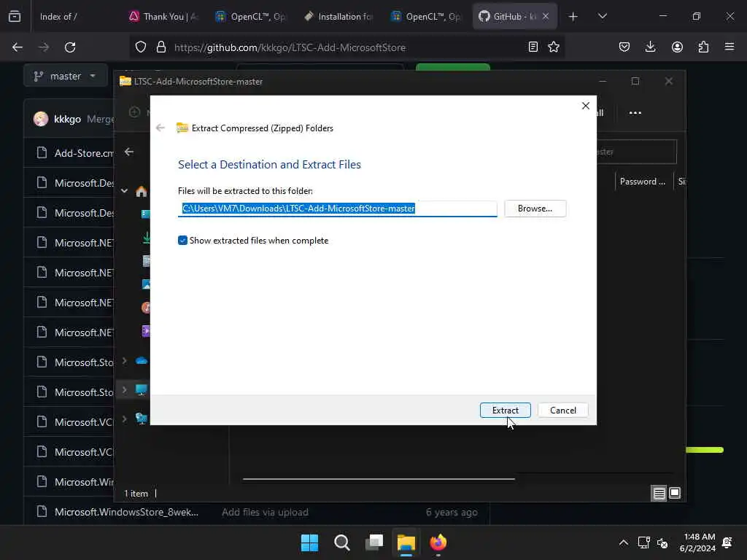
Task: Open Firefox Extensions menu
Action: tap(703, 47)
